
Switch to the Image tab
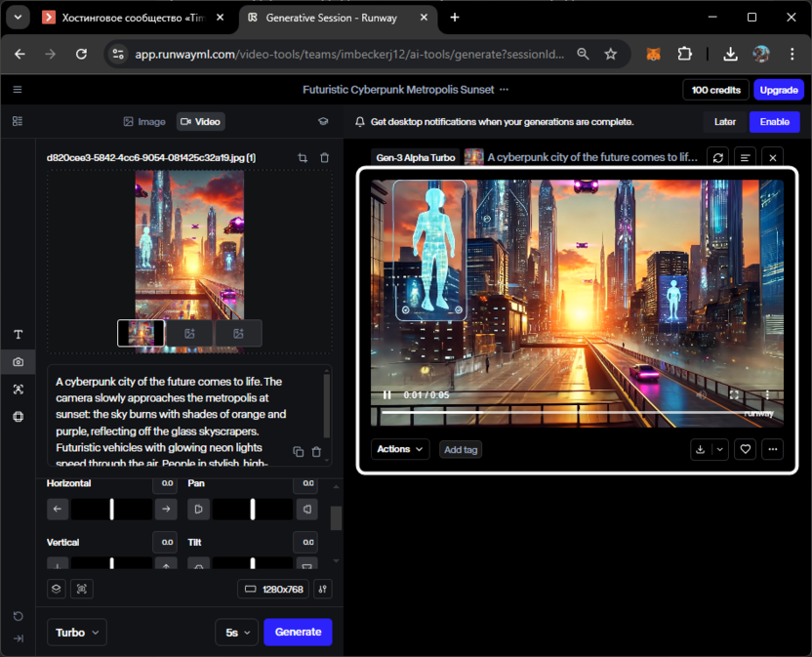point(144,122)
